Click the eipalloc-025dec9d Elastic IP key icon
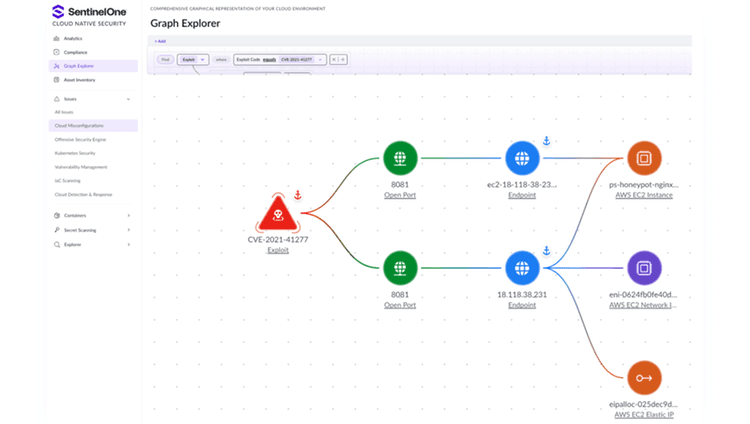Screen dimensions: 750x424 click(x=643, y=378)
